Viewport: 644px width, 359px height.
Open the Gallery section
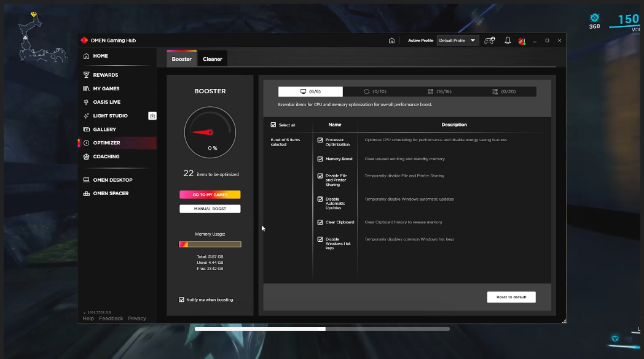(104, 129)
